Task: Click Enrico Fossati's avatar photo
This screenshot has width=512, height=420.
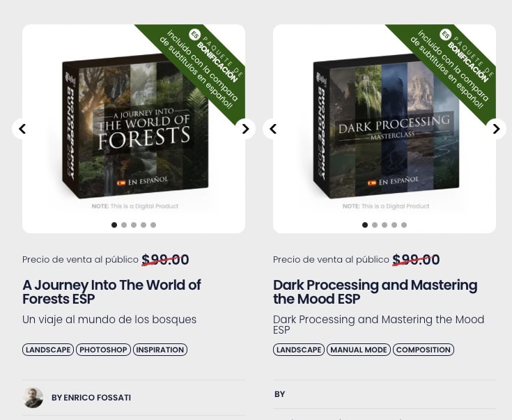Action: (33, 398)
